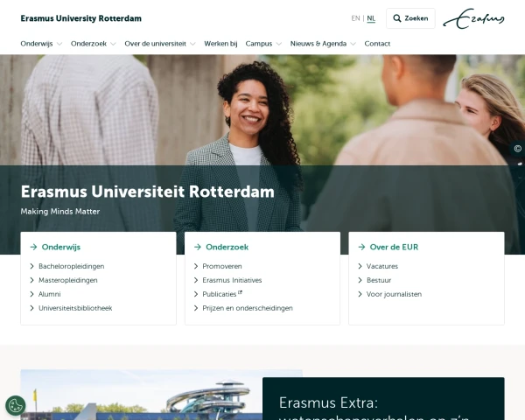Visit the Voor journalisten link
Screen dimensions: 525x420
[x=394, y=294]
